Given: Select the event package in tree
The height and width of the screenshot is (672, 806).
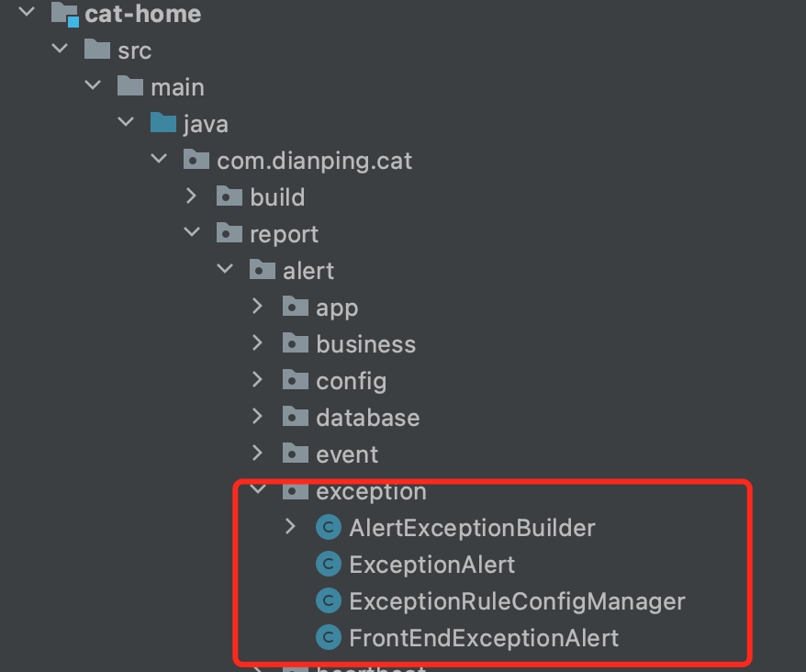Looking at the screenshot, I should pyautogui.click(x=347, y=454).
